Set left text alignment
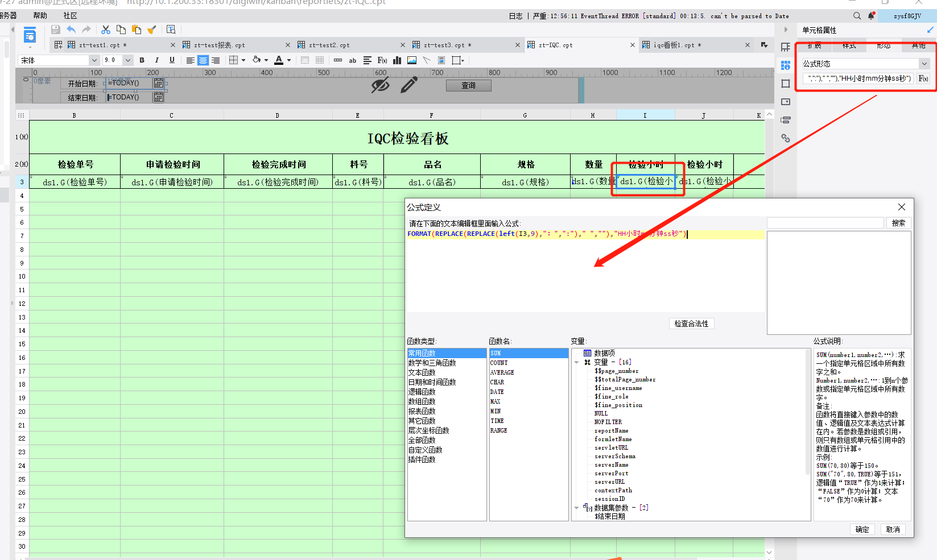Image resolution: width=937 pixels, height=560 pixels. [x=191, y=60]
